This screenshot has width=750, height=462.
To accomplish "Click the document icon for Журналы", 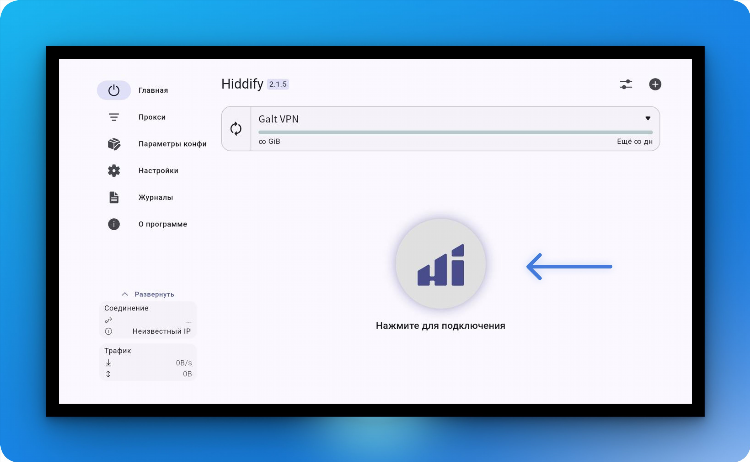I will [113, 198].
